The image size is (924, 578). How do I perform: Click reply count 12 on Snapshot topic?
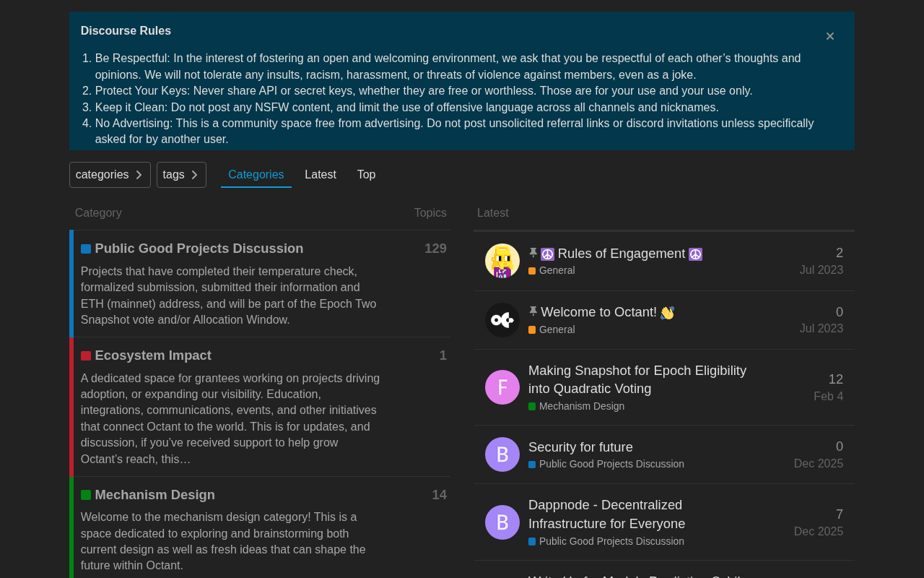pos(835,379)
